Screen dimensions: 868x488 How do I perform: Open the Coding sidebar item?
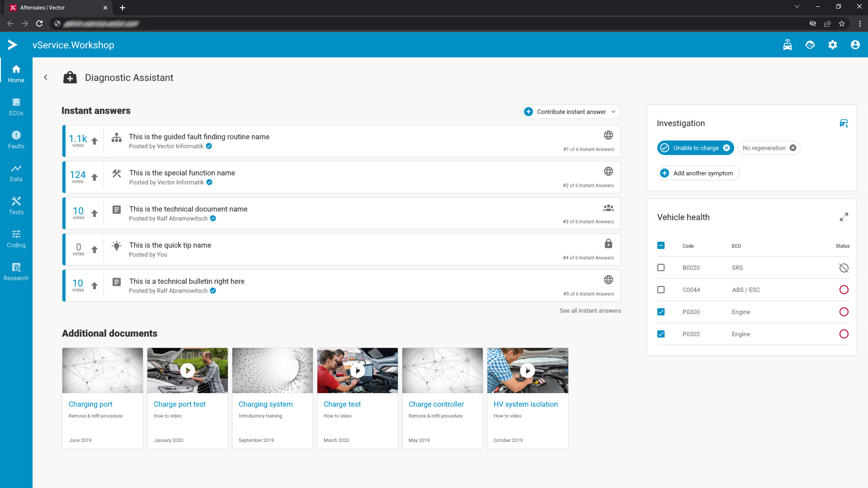(16, 238)
